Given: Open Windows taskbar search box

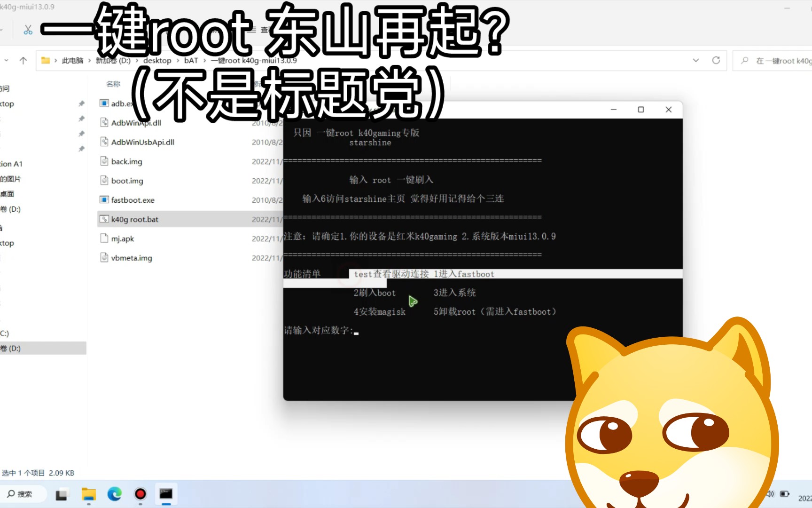Looking at the screenshot, I should pyautogui.click(x=23, y=494).
